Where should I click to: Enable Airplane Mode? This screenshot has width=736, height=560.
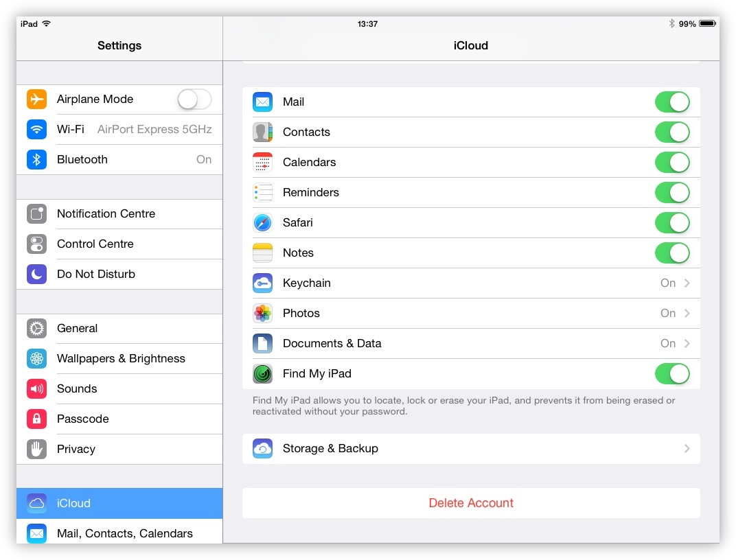click(194, 99)
